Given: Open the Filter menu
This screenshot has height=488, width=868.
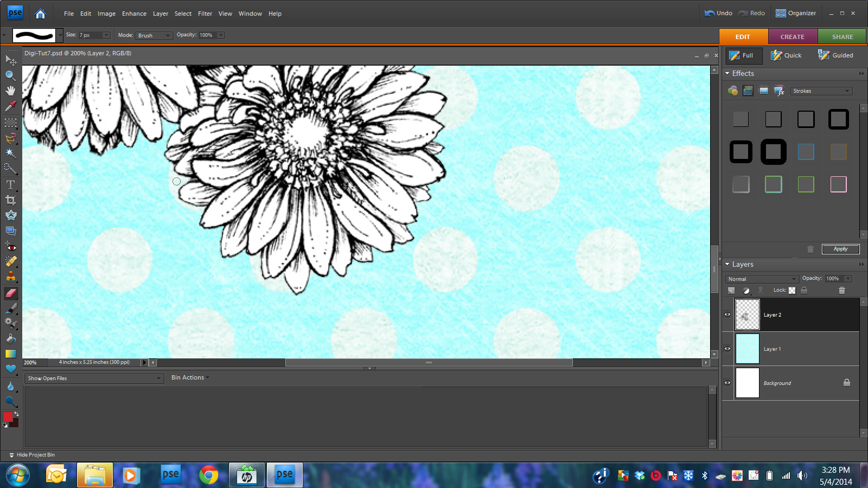Looking at the screenshot, I should (x=205, y=14).
